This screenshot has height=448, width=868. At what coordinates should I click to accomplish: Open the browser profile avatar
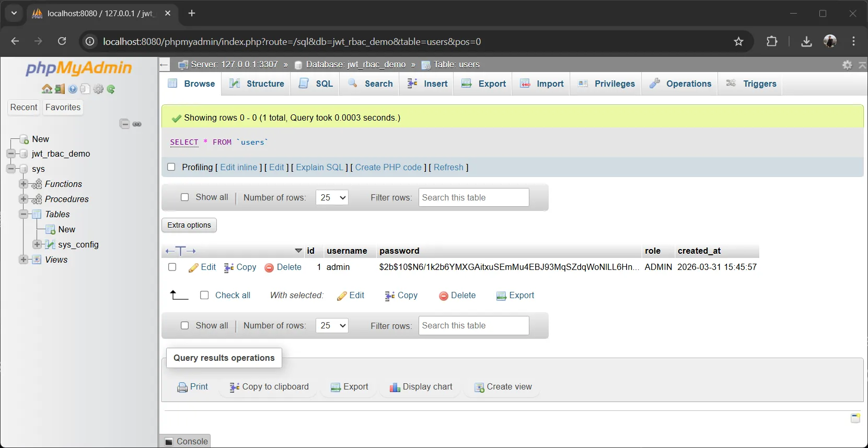pyautogui.click(x=830, y=41)
